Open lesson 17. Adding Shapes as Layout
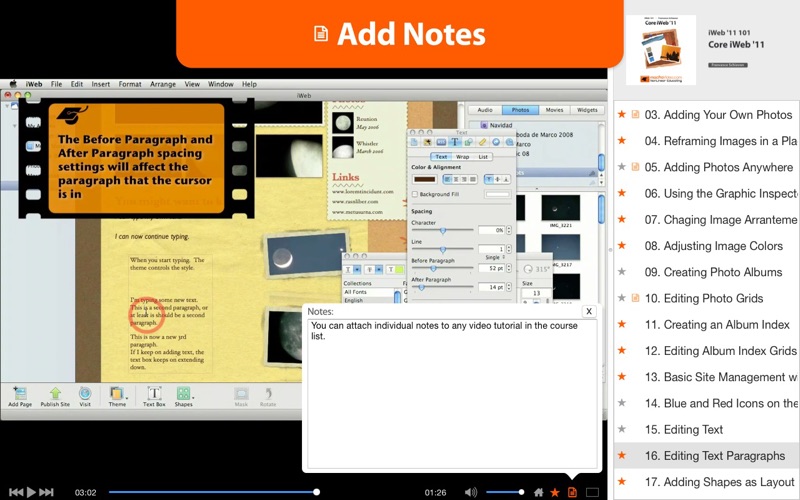Viewport: 800px width, 500px height. [719, 482]
